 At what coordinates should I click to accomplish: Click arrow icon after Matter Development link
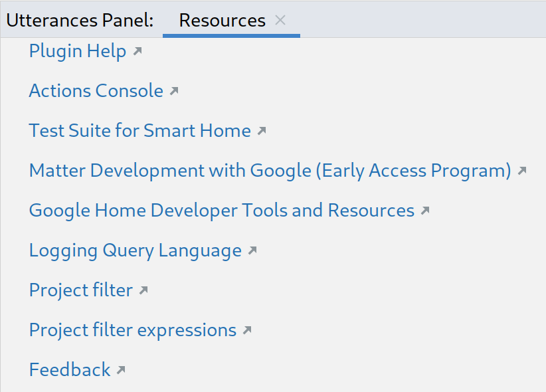click(522, 171)
